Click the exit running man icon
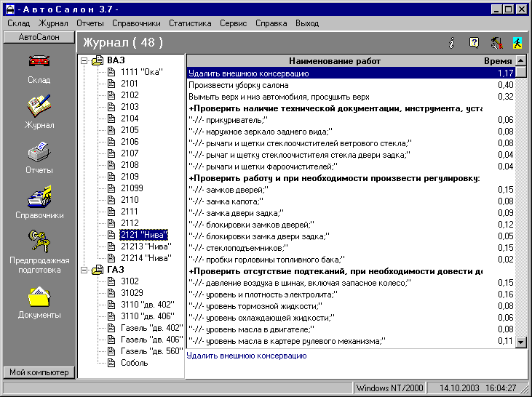Screen dimensions: 532x397 [517, 43]
